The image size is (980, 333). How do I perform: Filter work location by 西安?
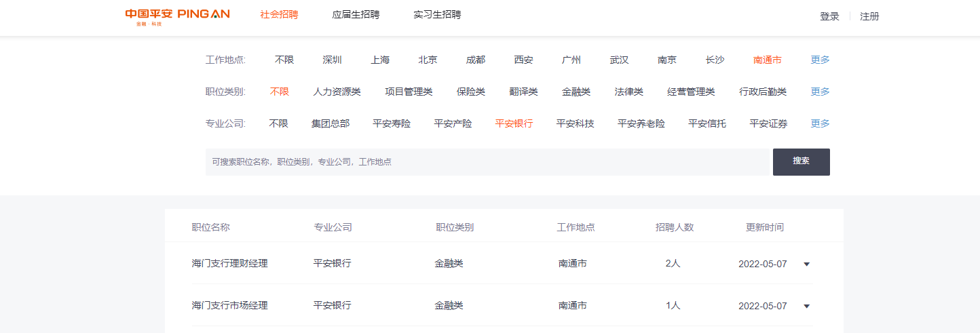523,60
